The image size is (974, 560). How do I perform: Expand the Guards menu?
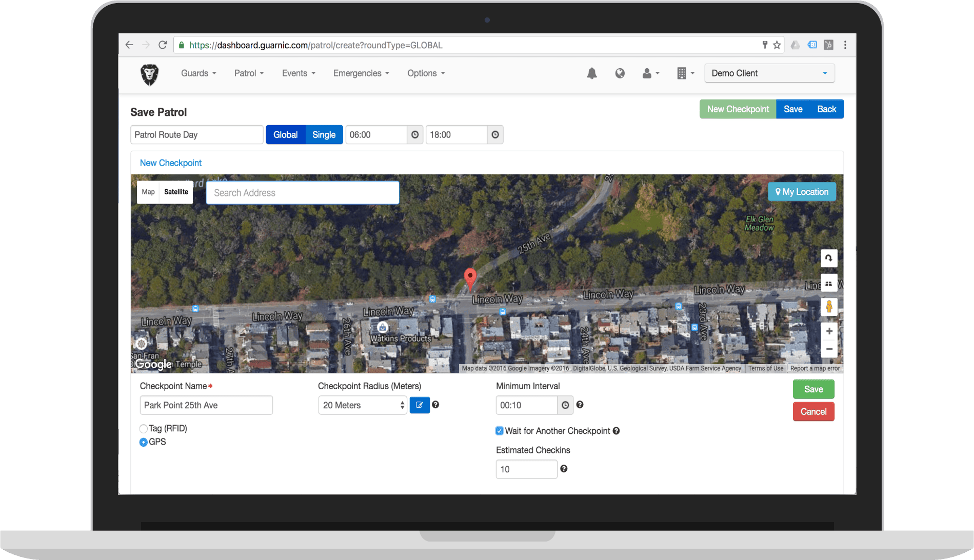point(198,73)
